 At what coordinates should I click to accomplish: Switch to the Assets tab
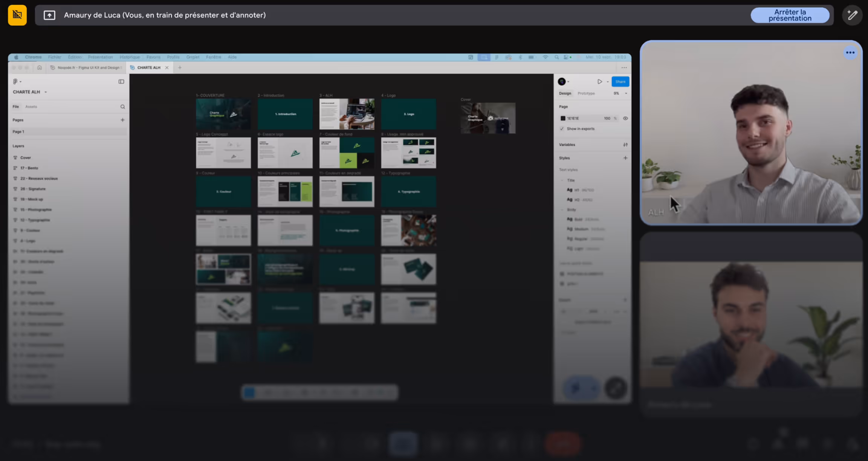point(31,107)
